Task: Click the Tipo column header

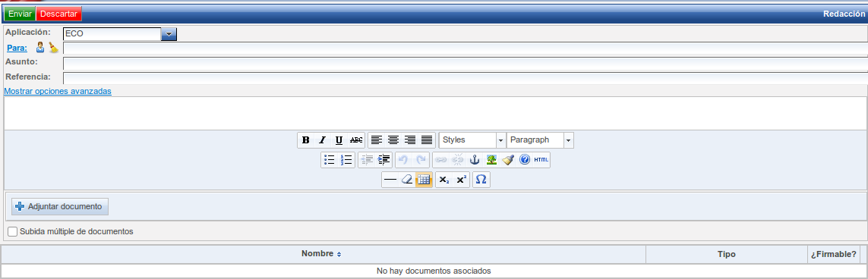Action: coord(726,254)
